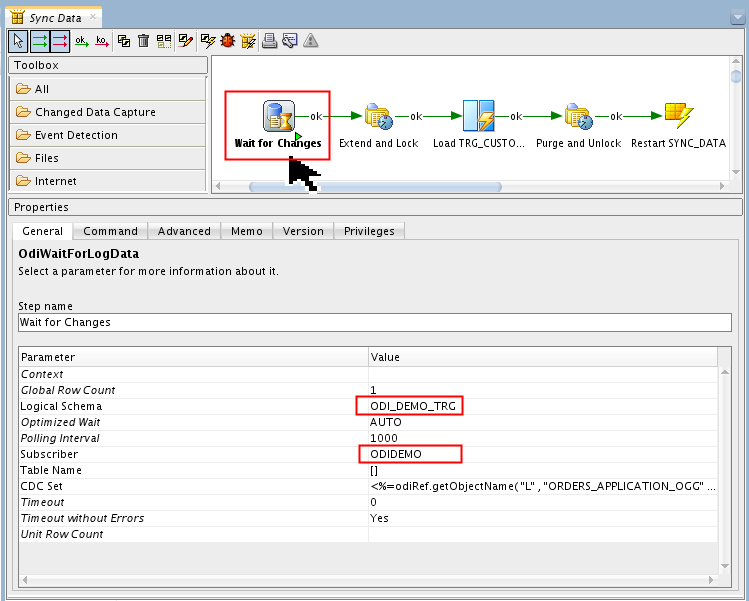Toggle the red next-step-on-failure arrows tool
The width and height of the screenshot is (749, 601).
click(x=60, y=41)
